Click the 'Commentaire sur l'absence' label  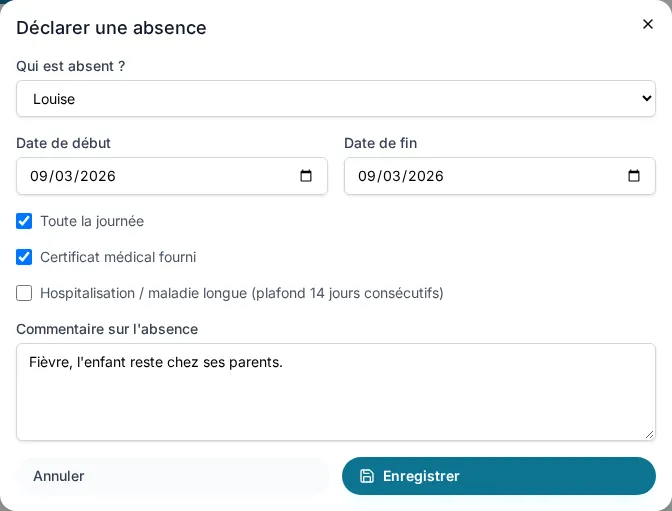point(107,329)
